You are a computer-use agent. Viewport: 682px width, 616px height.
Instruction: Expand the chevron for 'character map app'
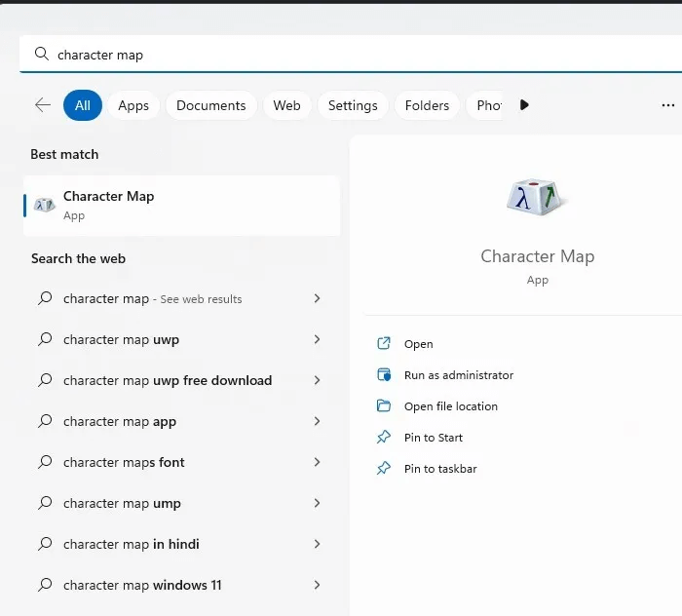tap(317, 421)
